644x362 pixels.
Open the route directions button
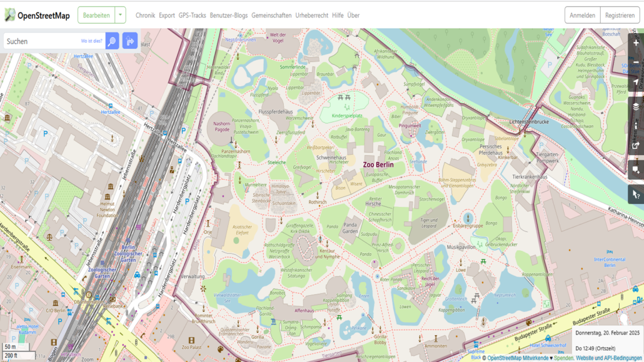coord(130,41)
